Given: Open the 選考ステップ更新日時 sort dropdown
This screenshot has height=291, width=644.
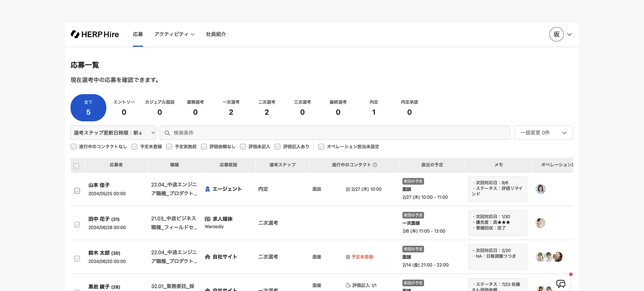Looking at the screenshot, I should pyautogui.click(x=113, y=133).
